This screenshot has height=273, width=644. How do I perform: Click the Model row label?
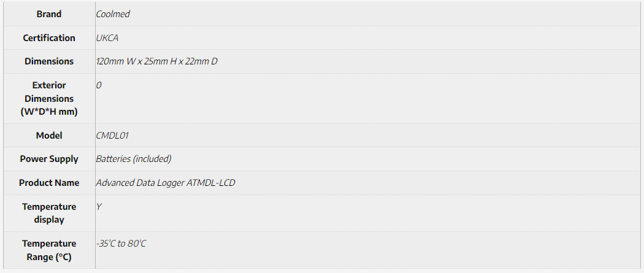point(49,136)
